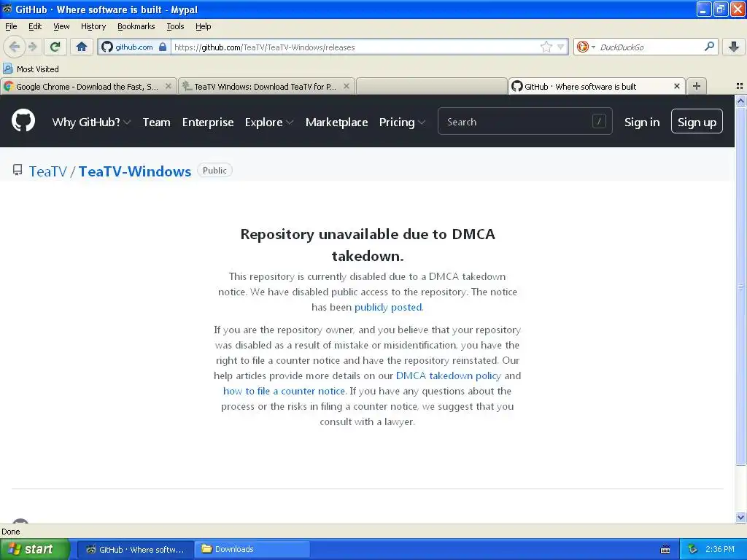Image resolution: width=747 pixels, height=560 pixels.
Task: Open the File menu
Action: [11, 26]
